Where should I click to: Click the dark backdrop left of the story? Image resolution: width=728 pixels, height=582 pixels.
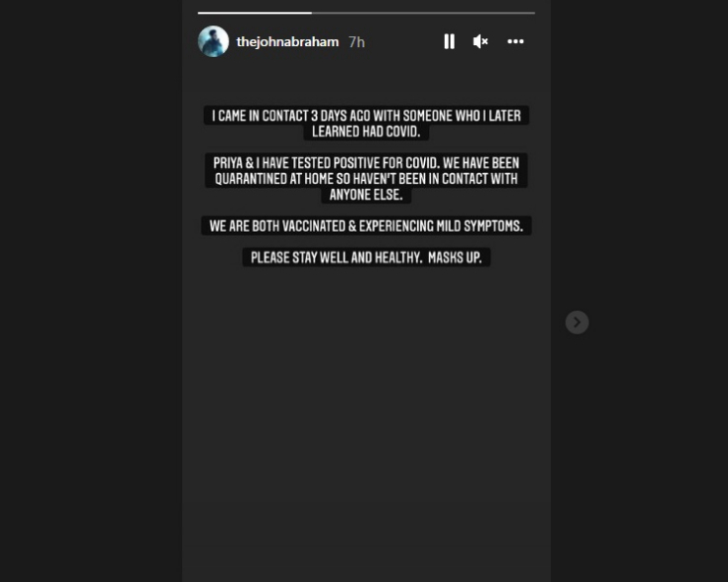click(91, 291)
